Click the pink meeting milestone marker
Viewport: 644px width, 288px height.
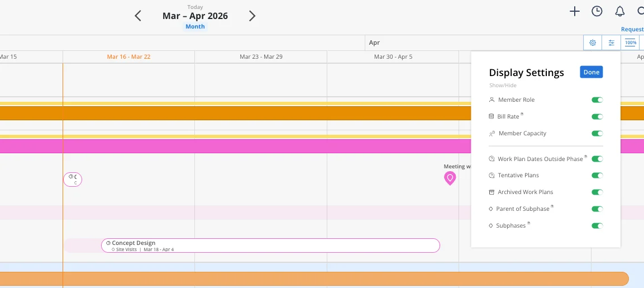(x=450, y=178)
